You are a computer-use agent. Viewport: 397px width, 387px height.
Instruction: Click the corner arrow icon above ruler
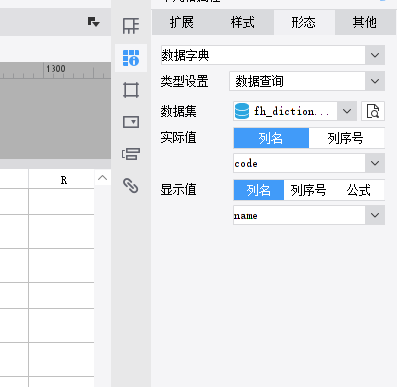tap(94, 22)
